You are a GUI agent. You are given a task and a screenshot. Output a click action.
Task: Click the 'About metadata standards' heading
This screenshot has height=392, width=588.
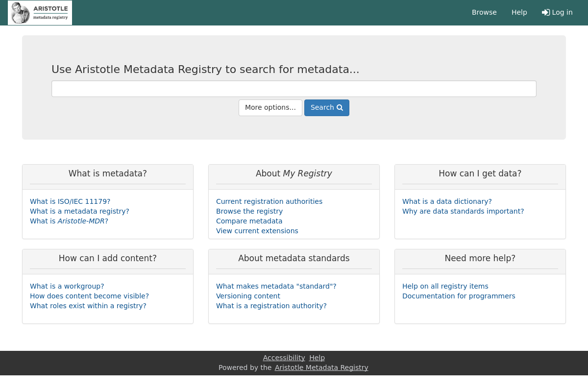294,258
